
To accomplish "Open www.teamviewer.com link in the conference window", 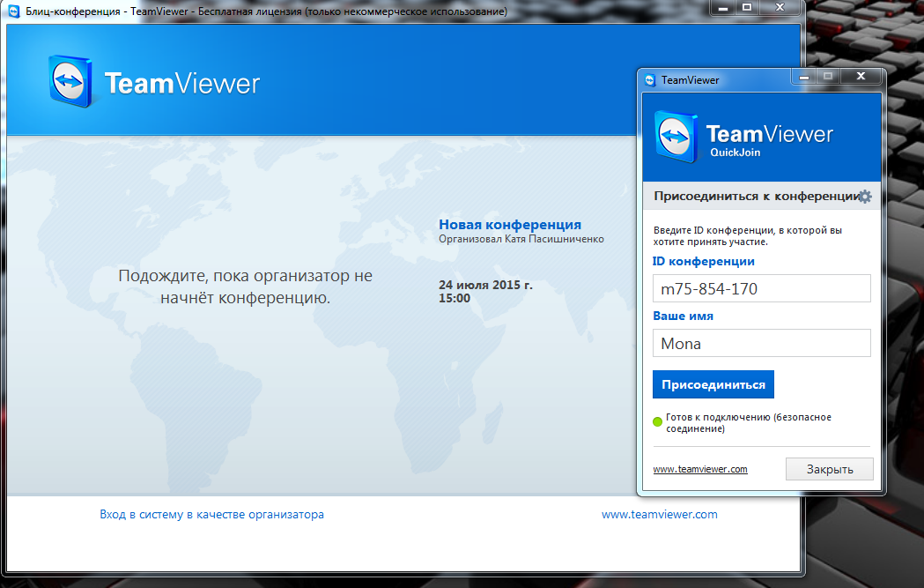I will 660,514.
